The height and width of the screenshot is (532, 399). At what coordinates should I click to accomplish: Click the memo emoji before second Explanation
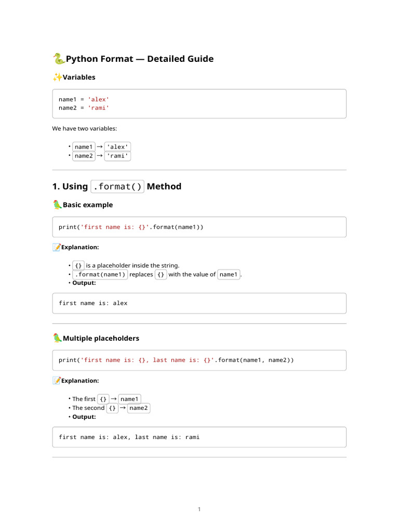[x=57, y=380]
